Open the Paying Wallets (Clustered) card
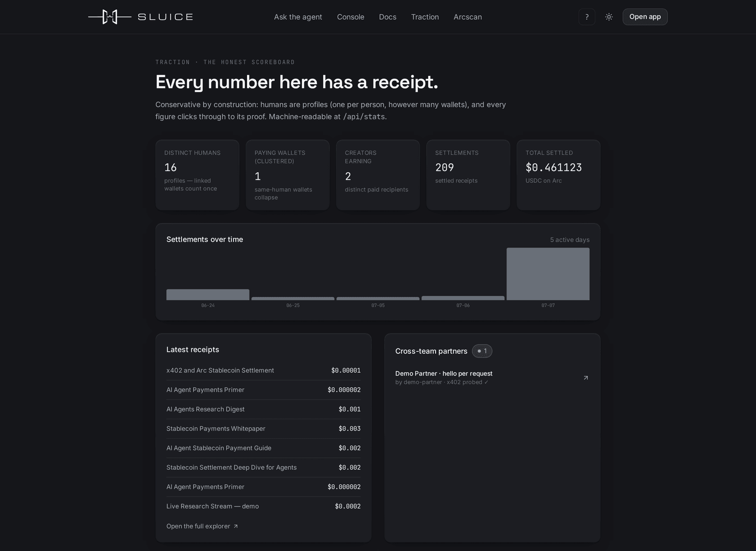This screenshot has width=756, height=551. click(288, 175)
